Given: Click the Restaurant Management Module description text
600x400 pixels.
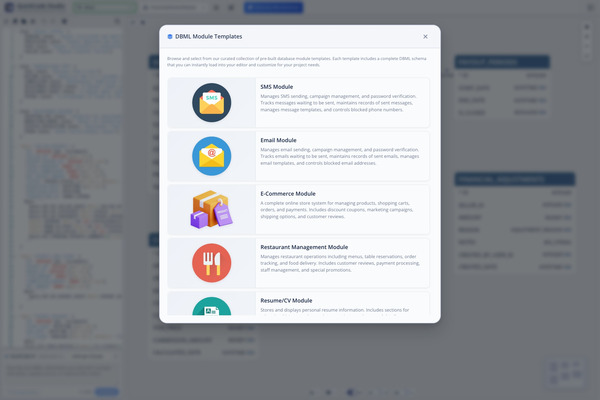Looking at the screenshot, I should click(x=340, y=263).
